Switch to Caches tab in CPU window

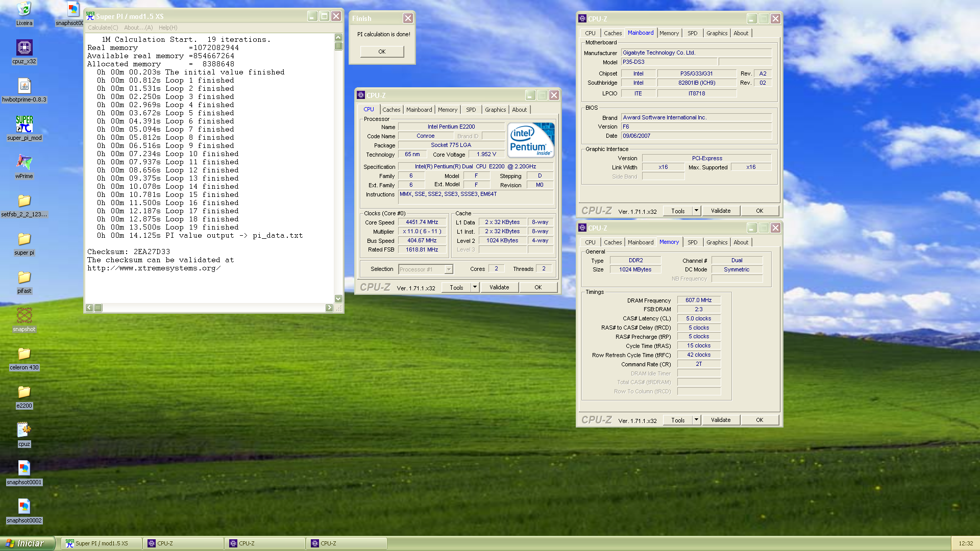coord(391,110)
